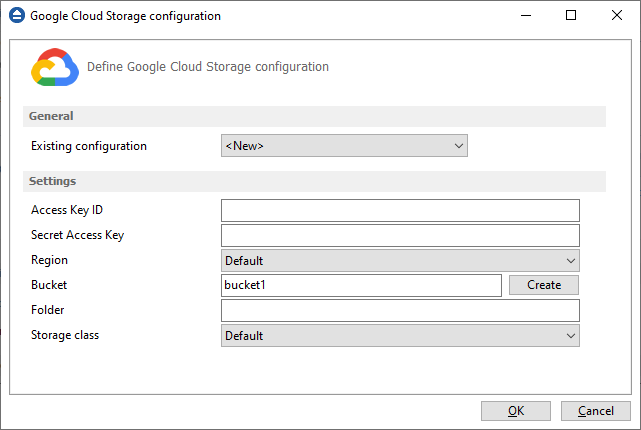
Task: Minimize the configuration window
Action: (x=526, y=16)
